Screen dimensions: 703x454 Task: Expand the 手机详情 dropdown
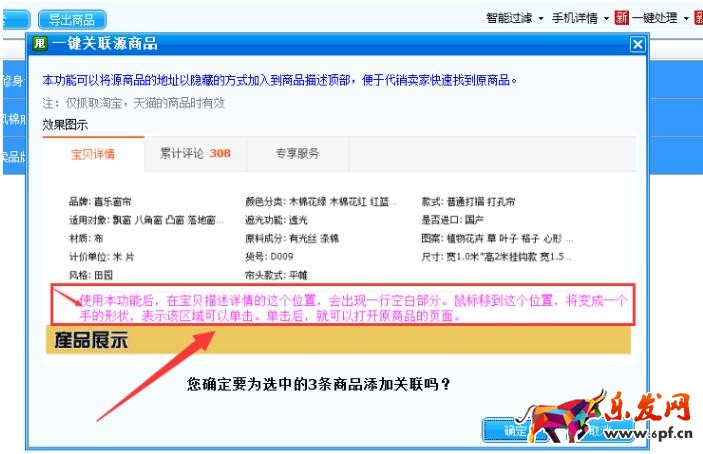(x=580, y=18)
